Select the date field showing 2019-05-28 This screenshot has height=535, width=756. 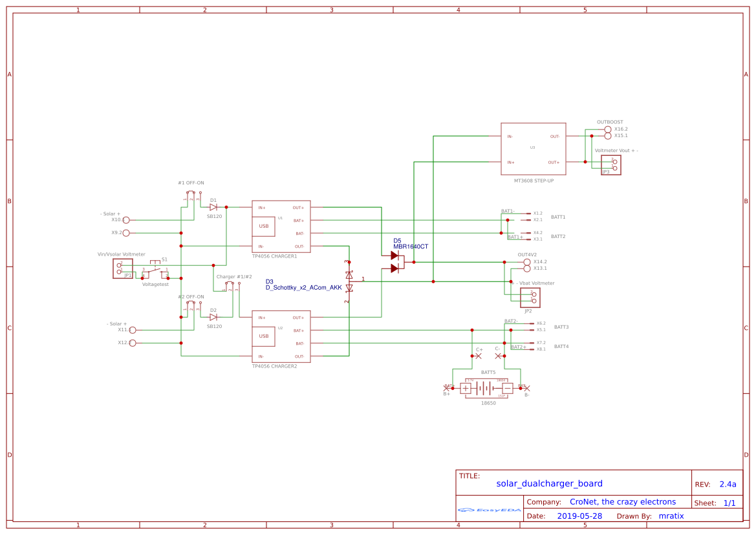(x=580, y=516)
